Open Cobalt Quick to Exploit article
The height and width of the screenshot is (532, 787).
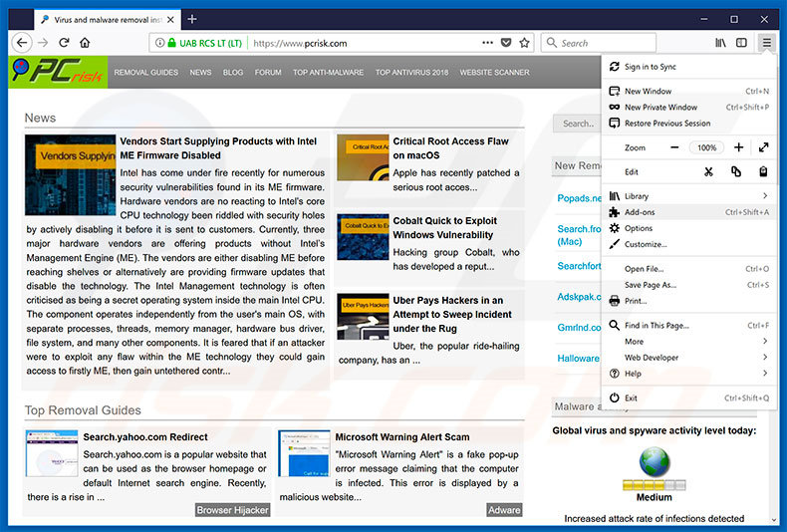pos(445,228)
